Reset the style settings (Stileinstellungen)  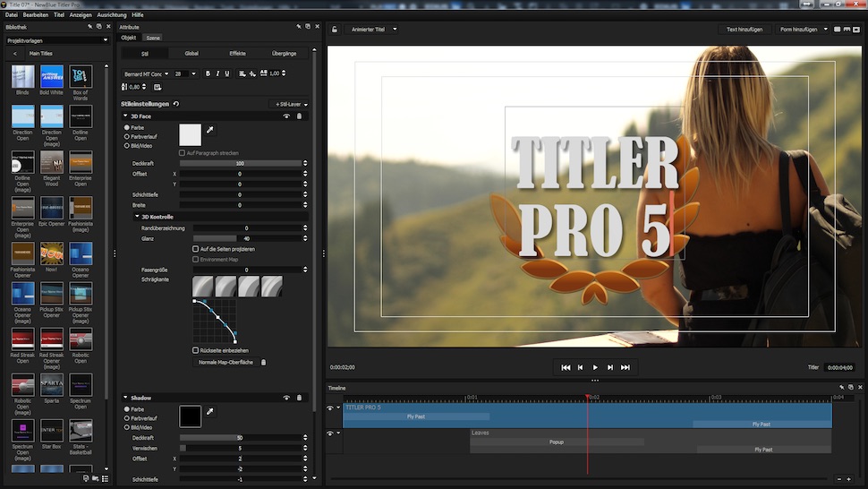coord(176,104)
